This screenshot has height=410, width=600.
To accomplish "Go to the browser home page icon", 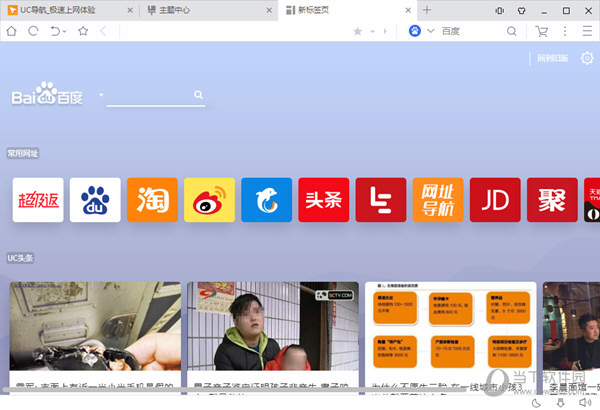I will pos(11,31).
